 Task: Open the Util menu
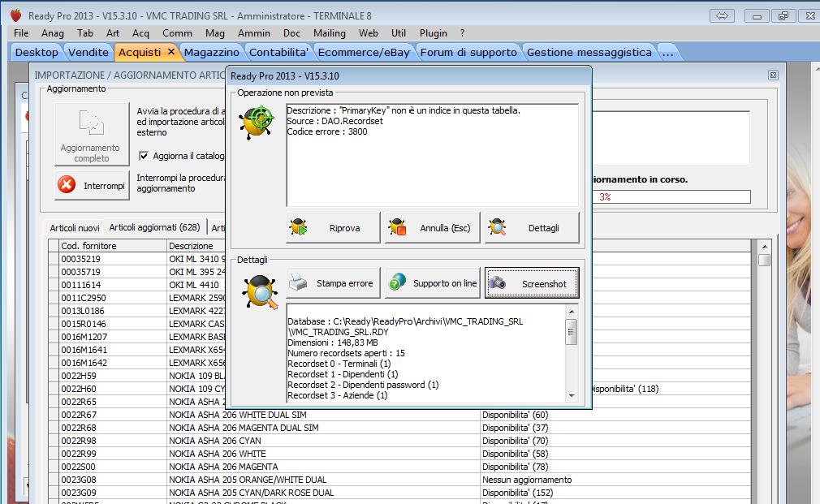[399, 33]
